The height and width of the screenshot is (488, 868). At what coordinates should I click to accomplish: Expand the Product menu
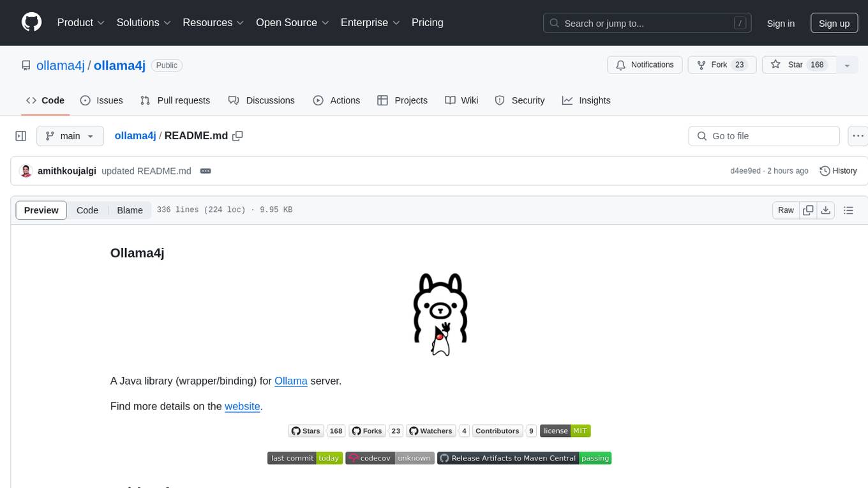[x=81, y=22]
